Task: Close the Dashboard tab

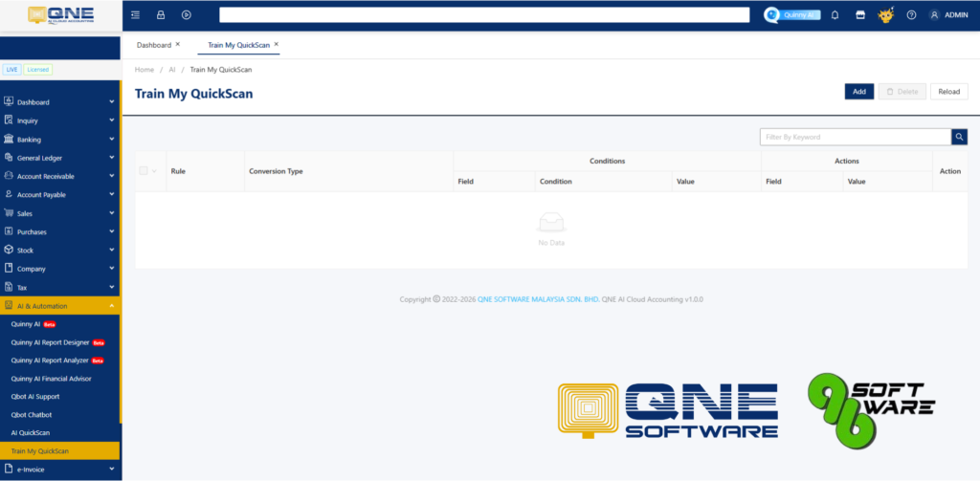Action: pos(177,44)
